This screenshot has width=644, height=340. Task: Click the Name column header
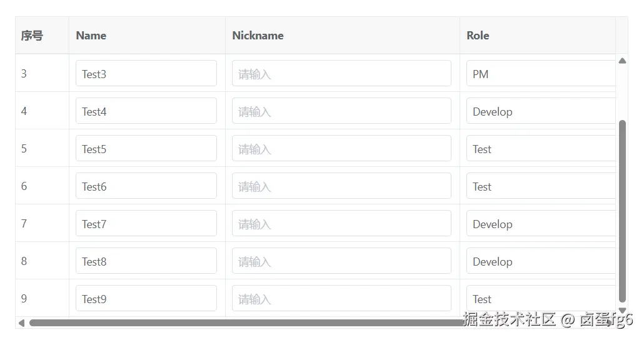(91, 36)
